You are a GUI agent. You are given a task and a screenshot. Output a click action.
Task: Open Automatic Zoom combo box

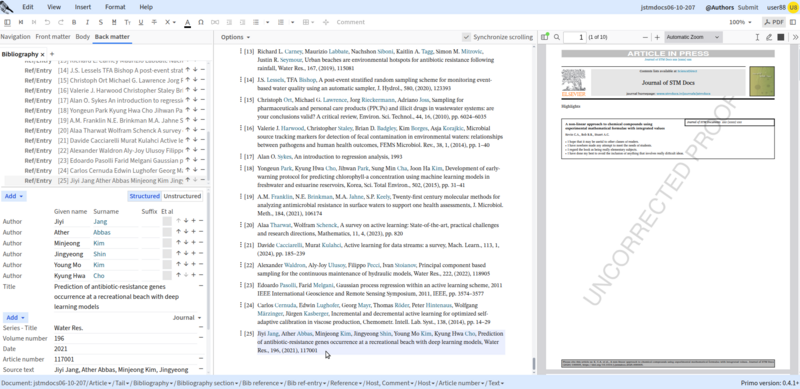coord(693,37)
